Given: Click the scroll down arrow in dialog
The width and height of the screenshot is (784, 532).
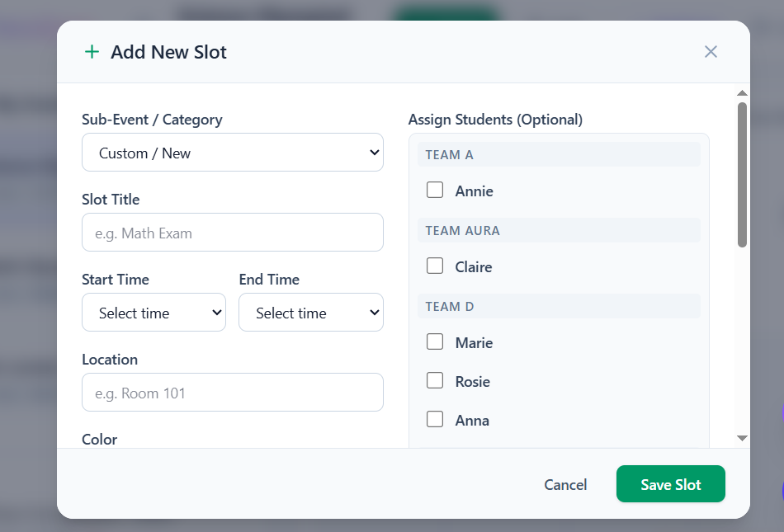Looking at the screenshot, I should (x=742, y=438).
